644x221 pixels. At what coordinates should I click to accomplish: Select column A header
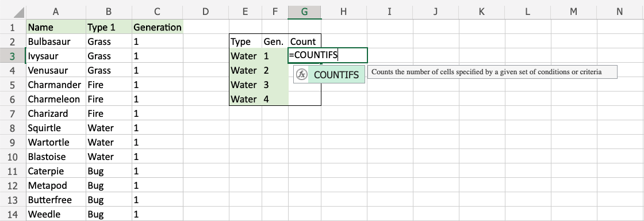[55, 12]
